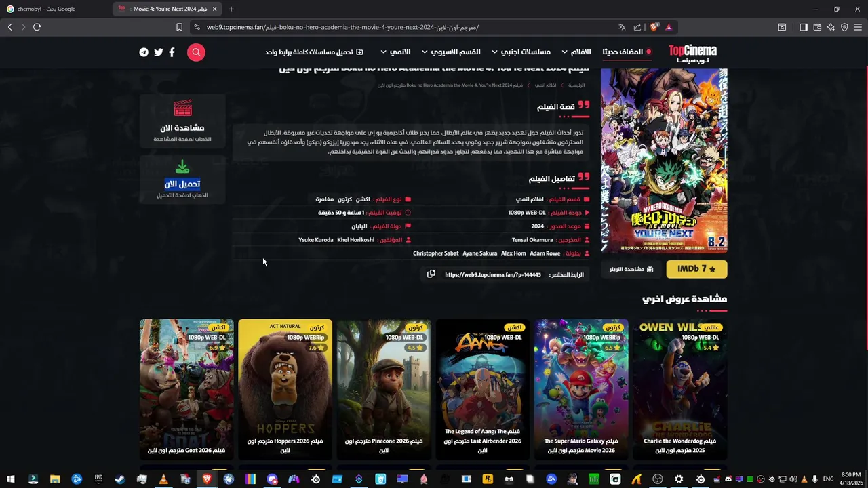Image resolution: width=868 pixels, height=488 pixels.
Task: Open the Goat 2026 movie card
Action: coord(186,390)
